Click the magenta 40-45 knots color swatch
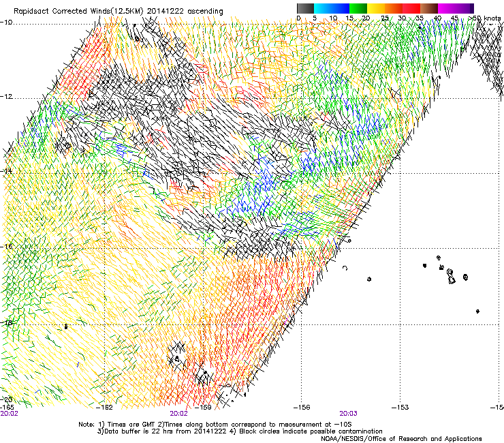The height and width of the screenshot is (443, 504). [447, 8]
